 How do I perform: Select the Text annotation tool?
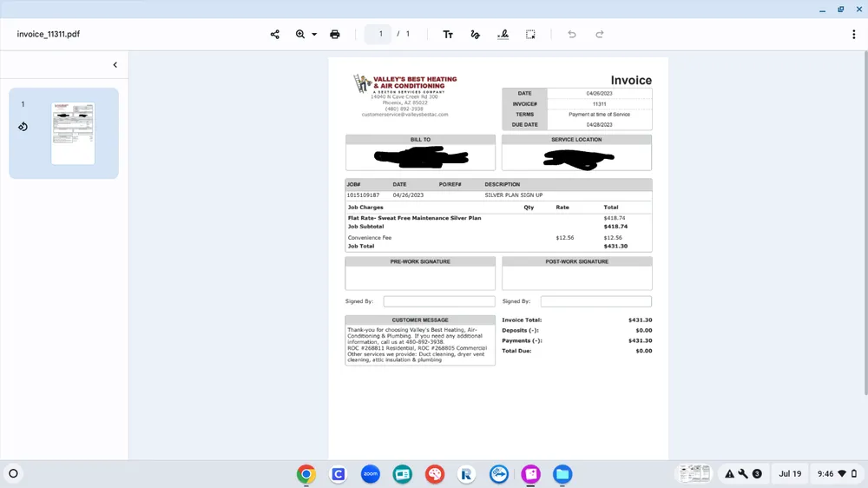[x=448, y=35]
